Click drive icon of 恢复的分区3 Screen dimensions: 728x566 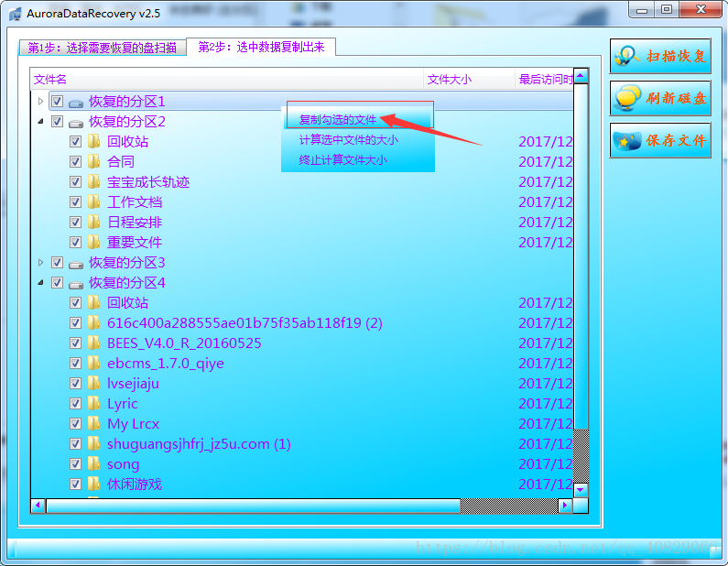76,264
